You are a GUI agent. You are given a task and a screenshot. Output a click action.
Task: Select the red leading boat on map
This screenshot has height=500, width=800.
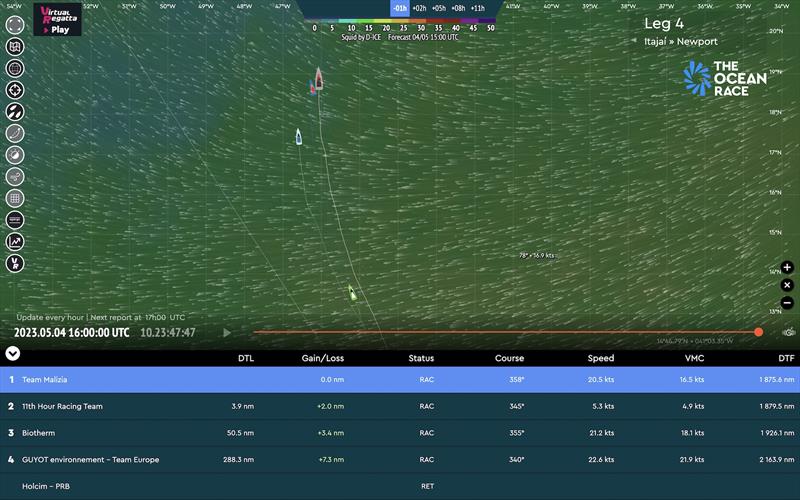point(319,79)
